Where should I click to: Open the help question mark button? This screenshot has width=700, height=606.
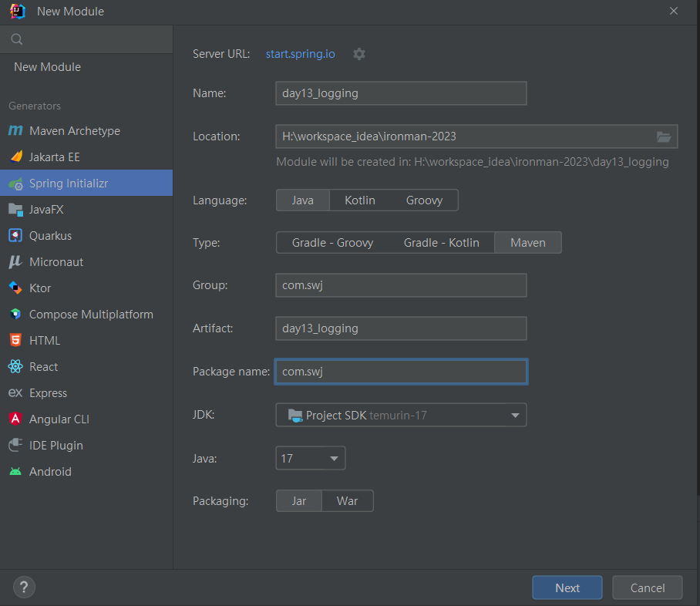pos(25,587)
